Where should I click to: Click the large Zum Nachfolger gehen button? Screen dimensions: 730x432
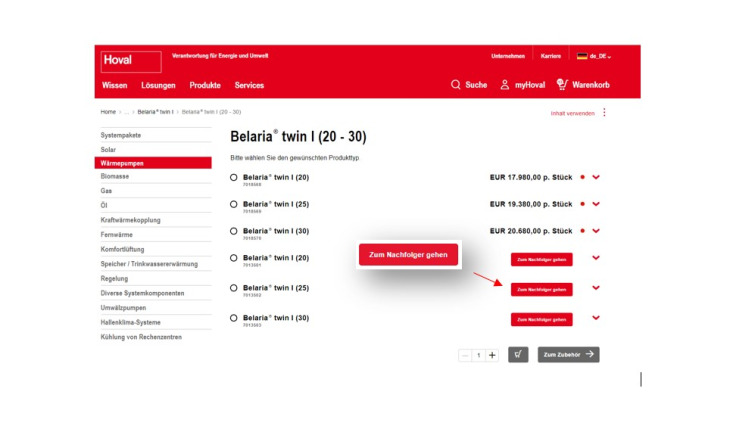408,255
